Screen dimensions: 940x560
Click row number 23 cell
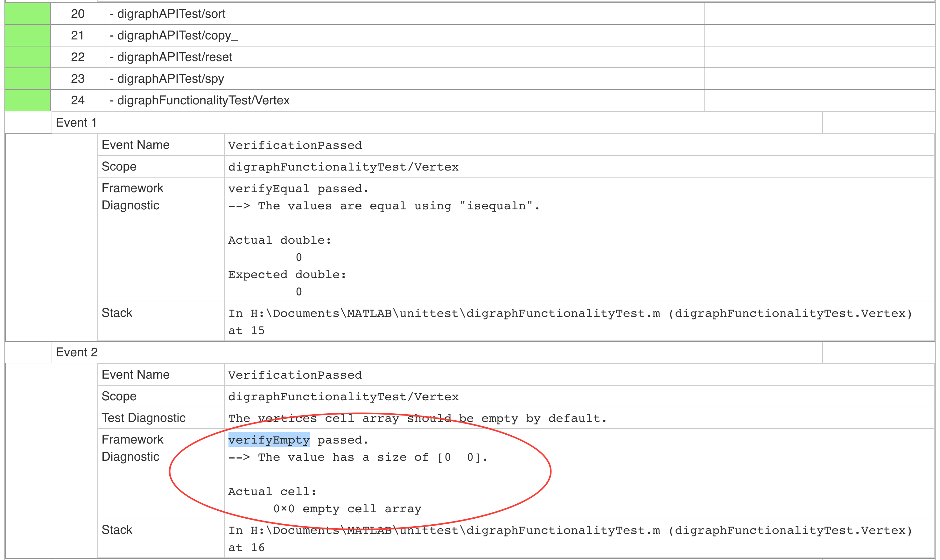click(x=78, y=79)
